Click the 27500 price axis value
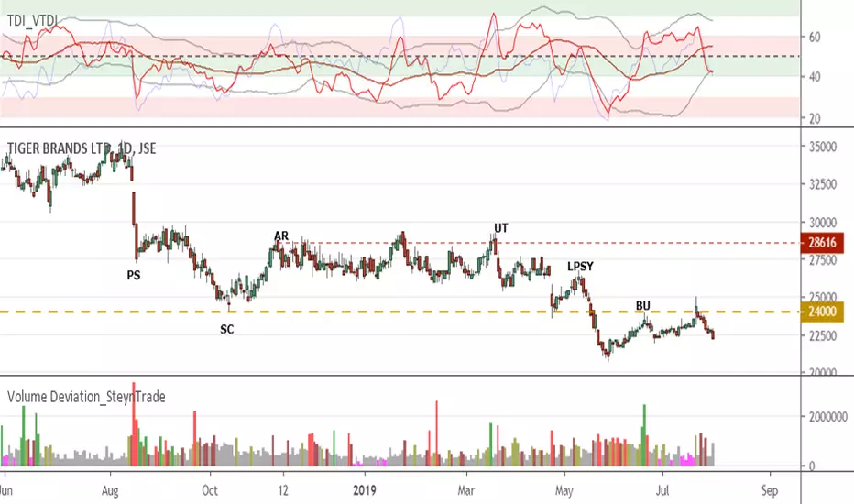Screen dimensions: 854x504 (x=823, y=260)
